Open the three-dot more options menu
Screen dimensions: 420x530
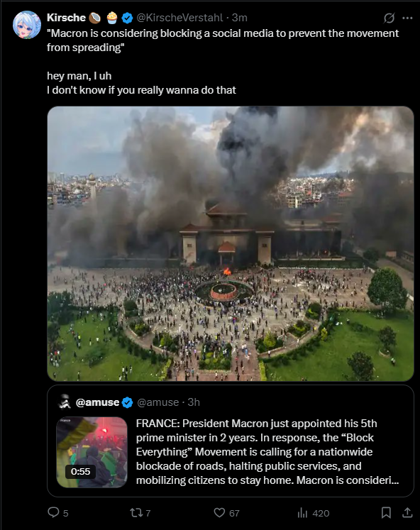click(407, 18)
